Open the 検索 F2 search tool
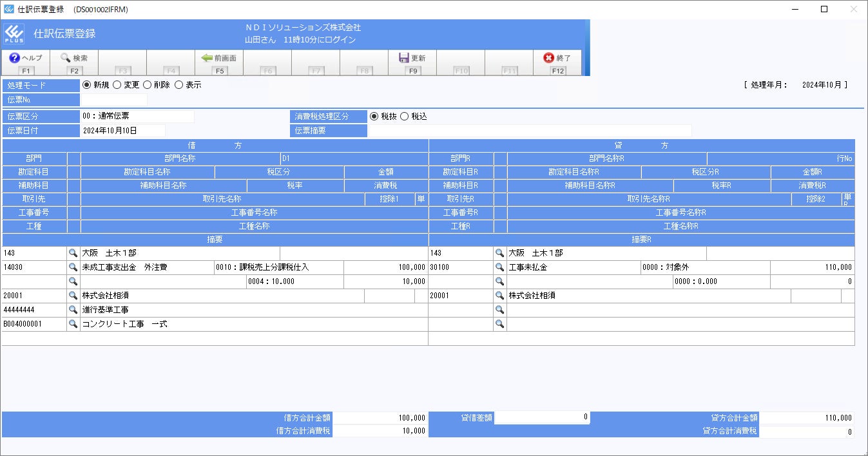 65,58
